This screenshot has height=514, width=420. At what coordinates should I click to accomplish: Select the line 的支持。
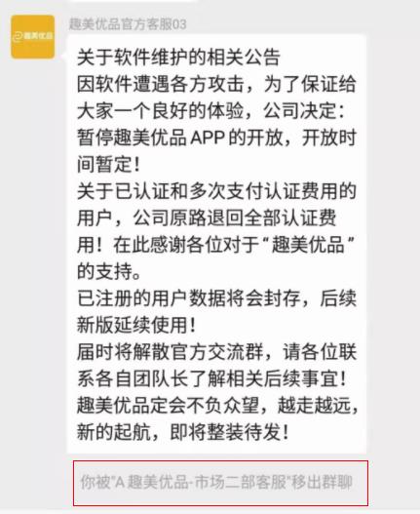[x=109, y=271]
